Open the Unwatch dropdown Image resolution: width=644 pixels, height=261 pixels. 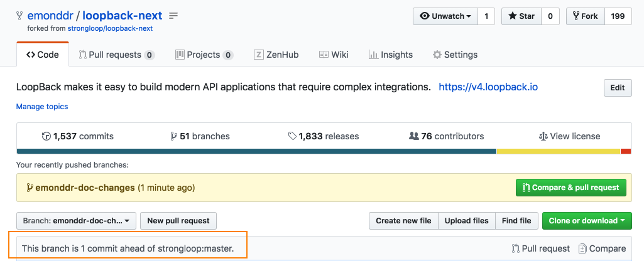coord(445,16)
